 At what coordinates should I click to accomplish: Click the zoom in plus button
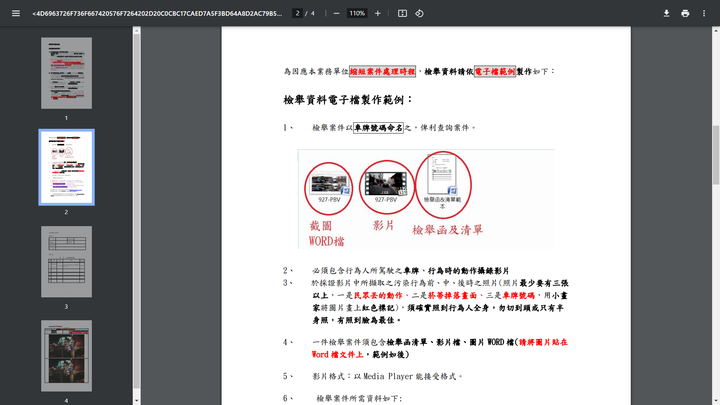[377, 13]
